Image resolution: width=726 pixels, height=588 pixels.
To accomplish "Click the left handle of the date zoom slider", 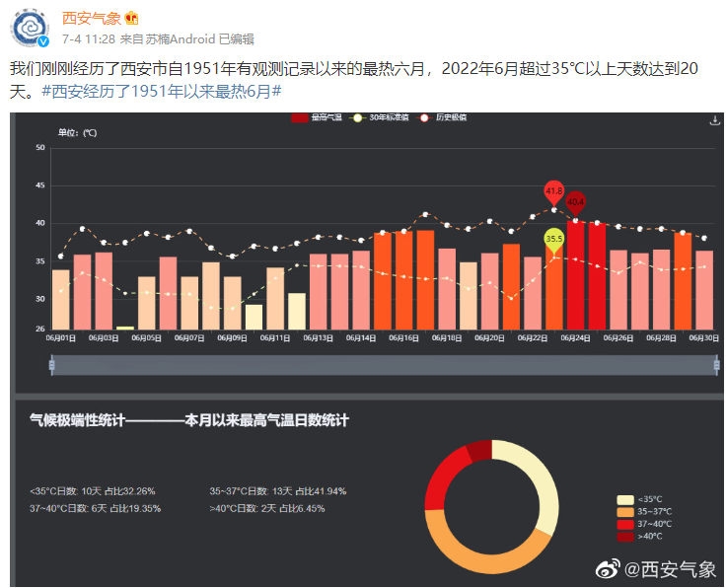I will 52,365.
